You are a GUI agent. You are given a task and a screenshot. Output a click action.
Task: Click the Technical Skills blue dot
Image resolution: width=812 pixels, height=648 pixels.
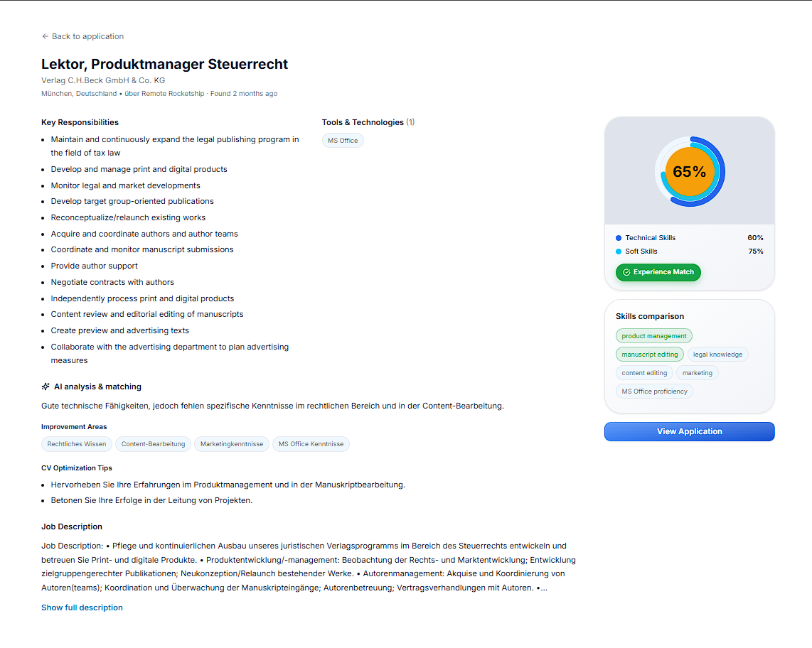(619, 238)
